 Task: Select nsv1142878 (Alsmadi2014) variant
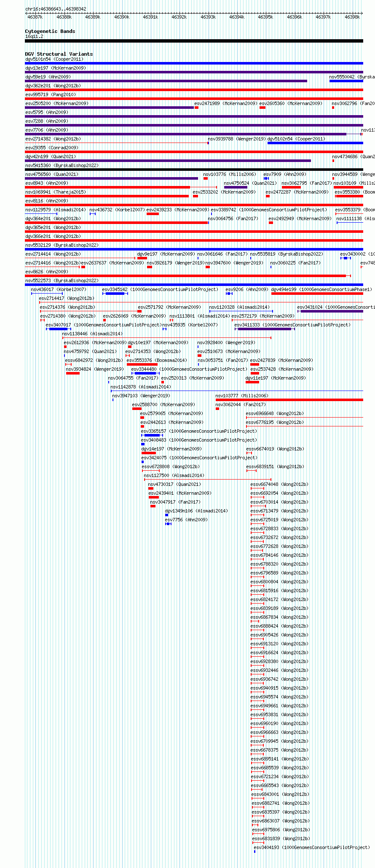click(237, 391)
